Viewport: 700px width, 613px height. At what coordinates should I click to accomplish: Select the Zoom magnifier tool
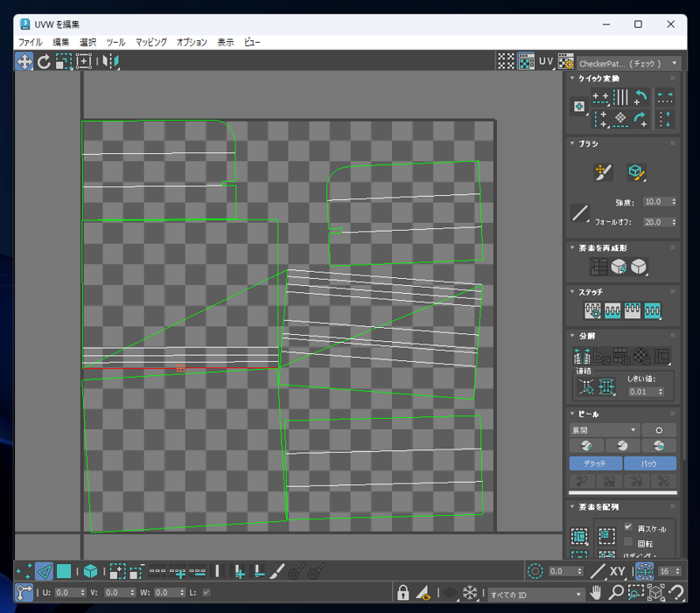[616, 593]
